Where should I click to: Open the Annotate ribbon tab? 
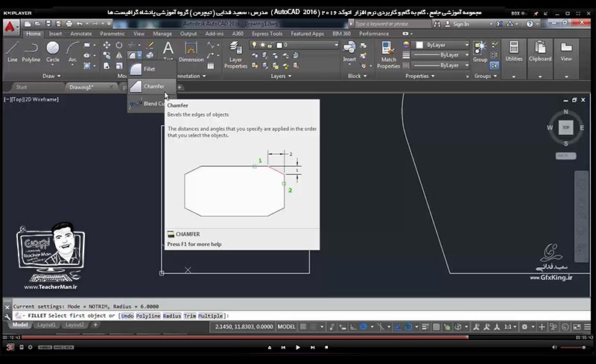[80, 33]
